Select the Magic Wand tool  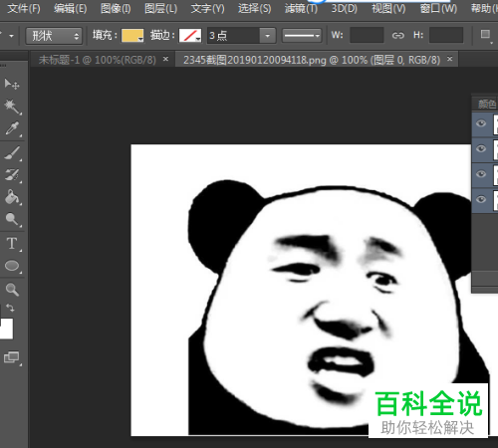point(12,107)
